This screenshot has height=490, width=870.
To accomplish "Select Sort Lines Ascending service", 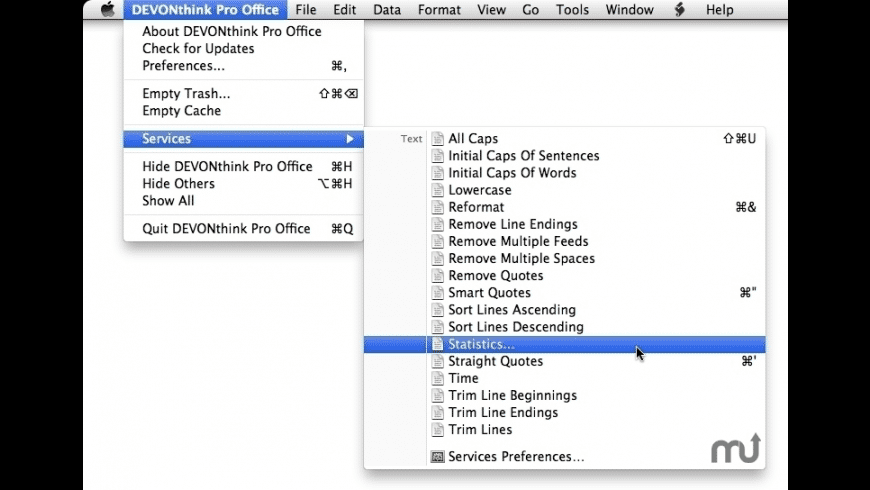I will [512, 310].
